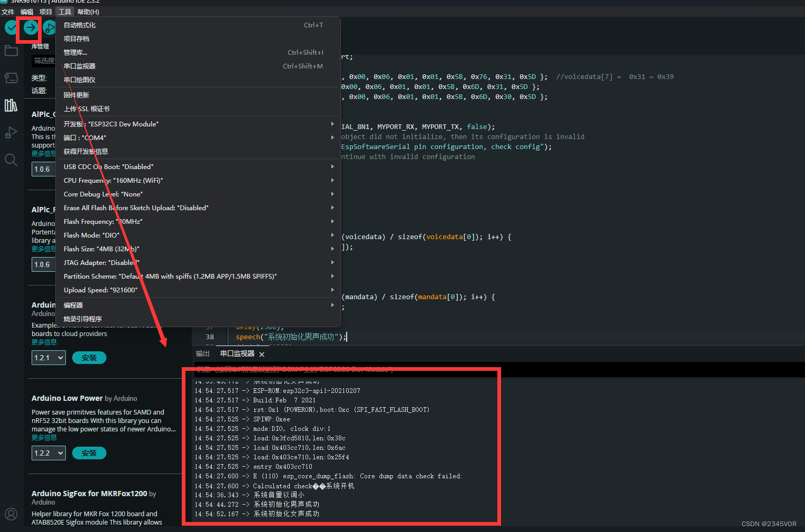Screen dimensions: 805x532
Task: Expand CPU Frequency submenu
Action: [198, 181]
